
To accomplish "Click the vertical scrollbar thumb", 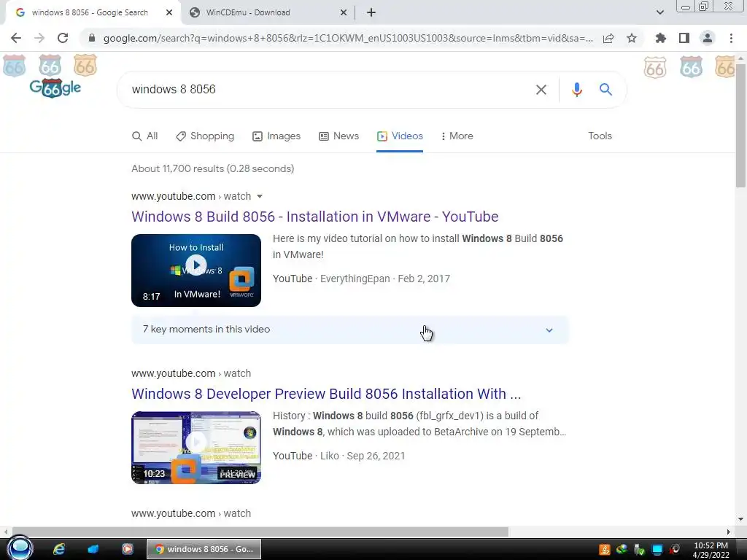I will tap(740, 125).
